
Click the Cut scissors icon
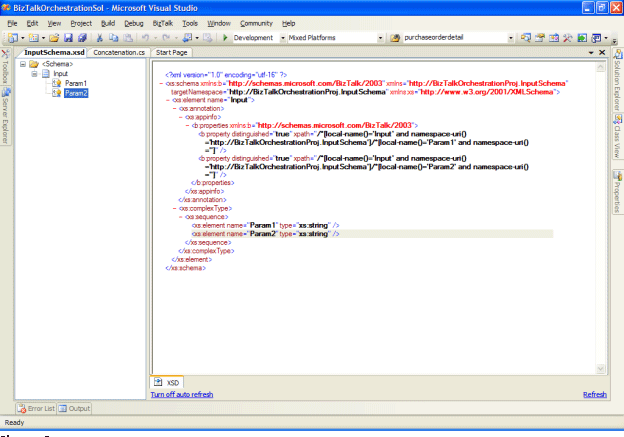99,38
